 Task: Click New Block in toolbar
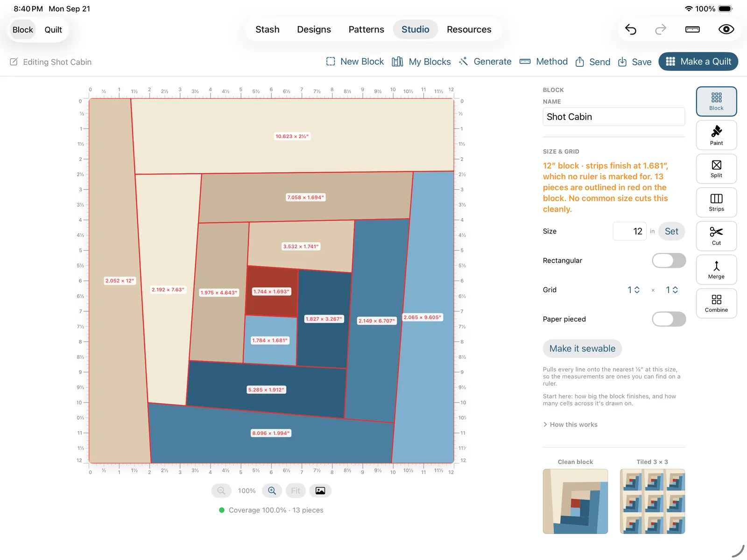pyautogui.click(x=355, y=62)
